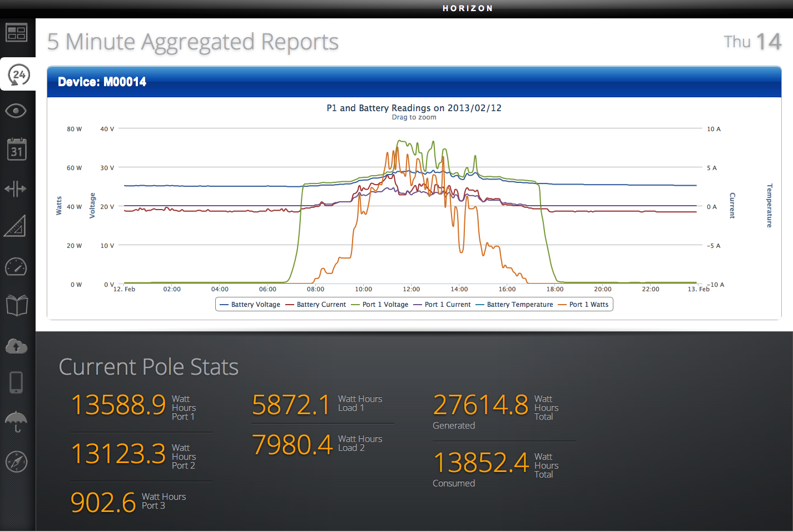This screenshot has height=532, width=793.
Task: Select the 13123.3 Port 2 watt hours value
Action: coord(118,454)
